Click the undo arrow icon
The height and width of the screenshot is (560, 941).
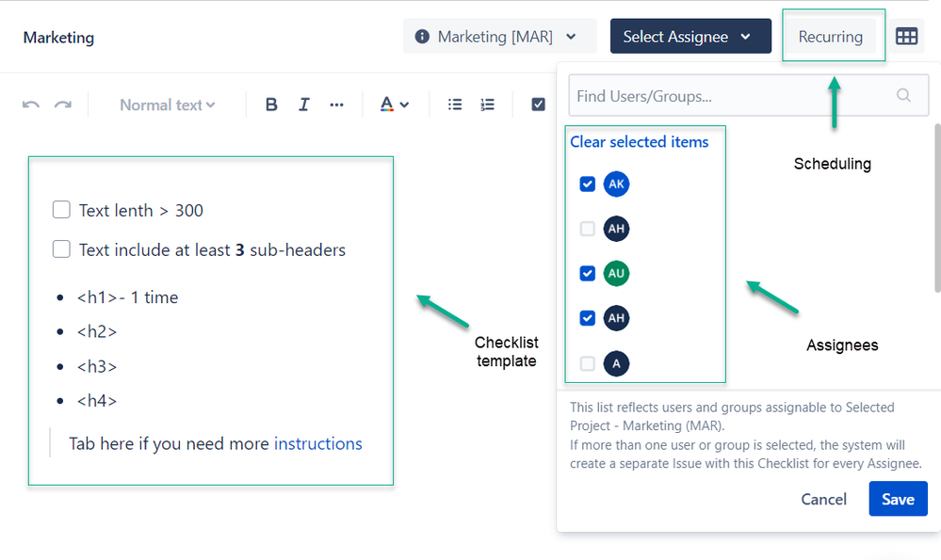tap(30, 104)
